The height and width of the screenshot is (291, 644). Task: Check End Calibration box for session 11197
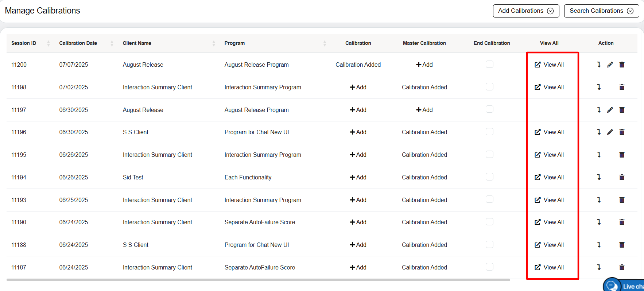coord(489,109)
